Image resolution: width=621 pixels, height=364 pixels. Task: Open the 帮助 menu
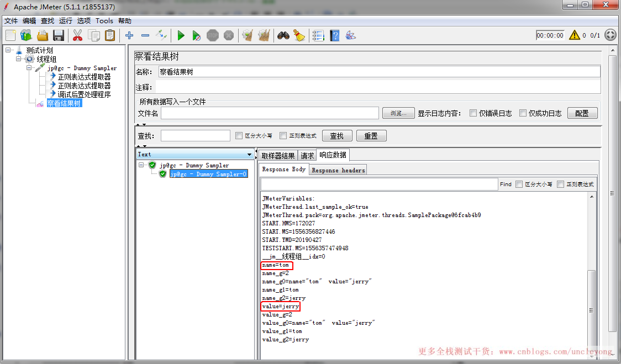[125, 20]
